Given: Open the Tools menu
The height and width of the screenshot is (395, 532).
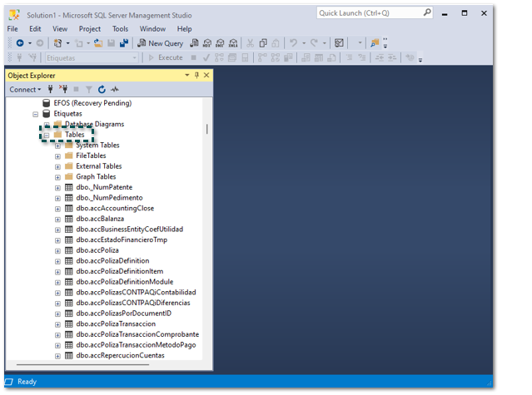Looking at the screenshot, I should click(121, 29).
